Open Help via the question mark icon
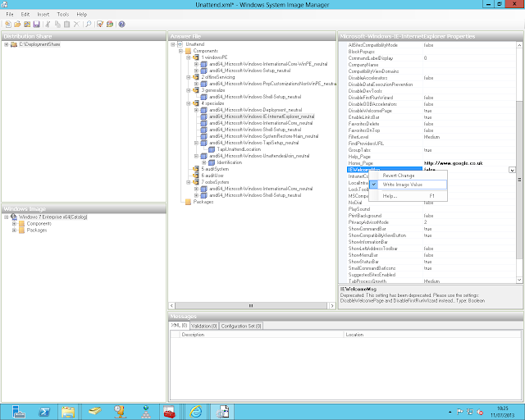 point(122,24)
